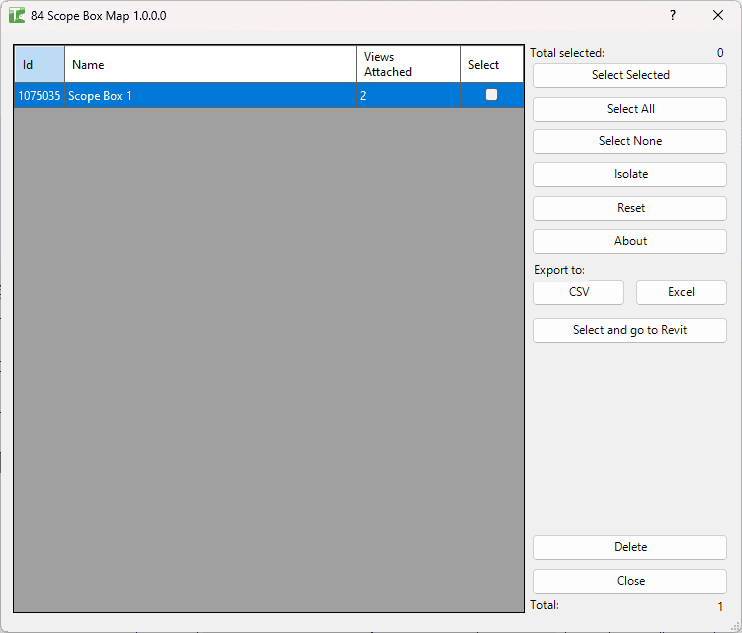Click the green app icon in title bar
The height and width of the screenshot is (633, 742).
[17, 15]
